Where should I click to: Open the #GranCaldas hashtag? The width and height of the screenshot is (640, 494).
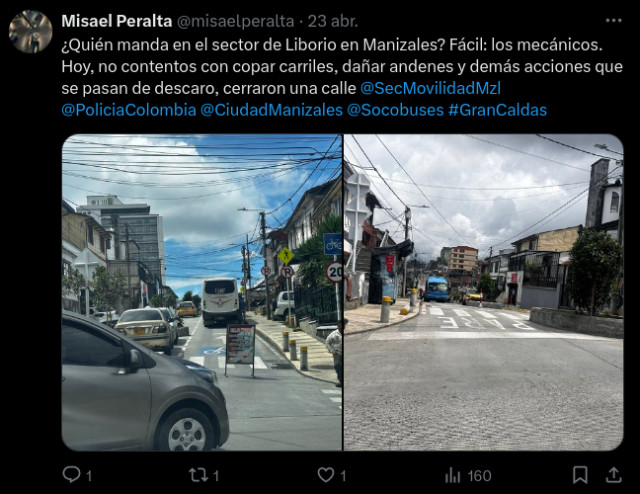[x=498, y=110]
